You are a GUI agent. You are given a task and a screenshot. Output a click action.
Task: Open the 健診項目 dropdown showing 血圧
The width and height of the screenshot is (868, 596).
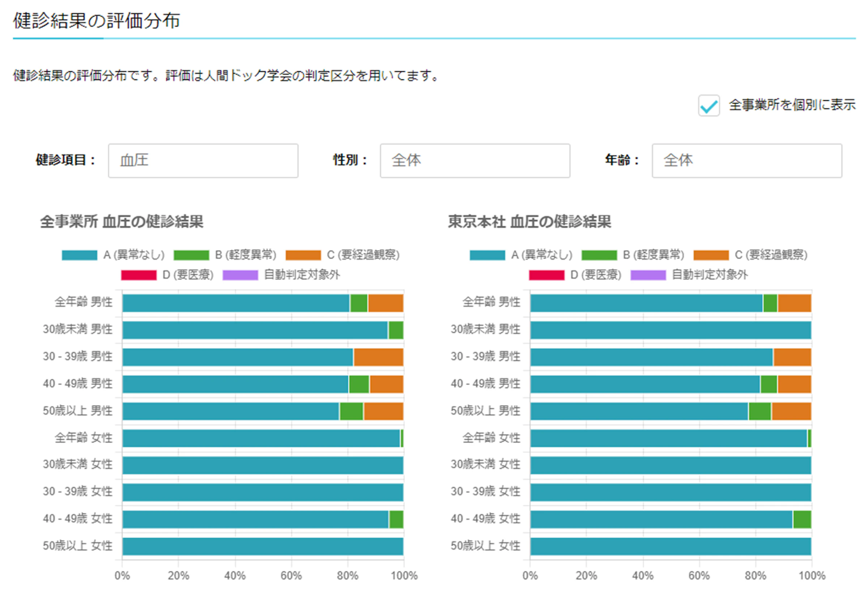click(203, 161)
